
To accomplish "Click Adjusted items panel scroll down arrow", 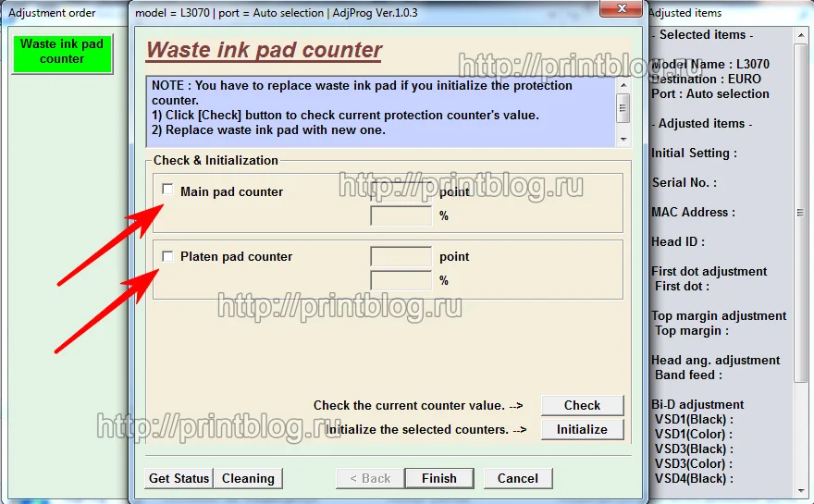I will [800, 489].
